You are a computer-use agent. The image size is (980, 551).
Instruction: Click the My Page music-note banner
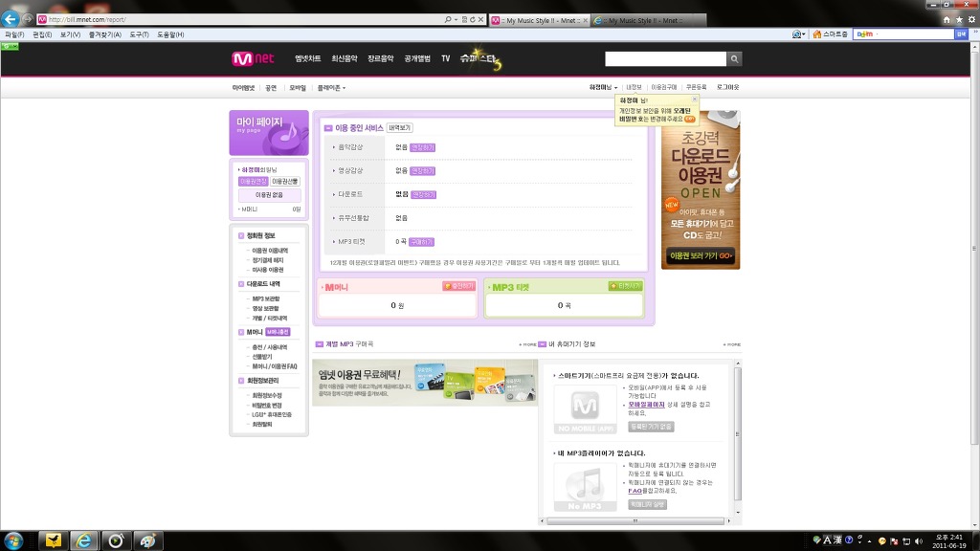click(269, 132)
